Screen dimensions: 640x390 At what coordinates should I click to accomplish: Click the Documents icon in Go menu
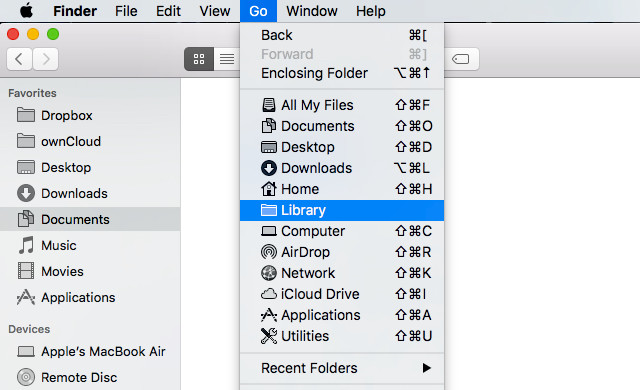click(x=269, y=126)
